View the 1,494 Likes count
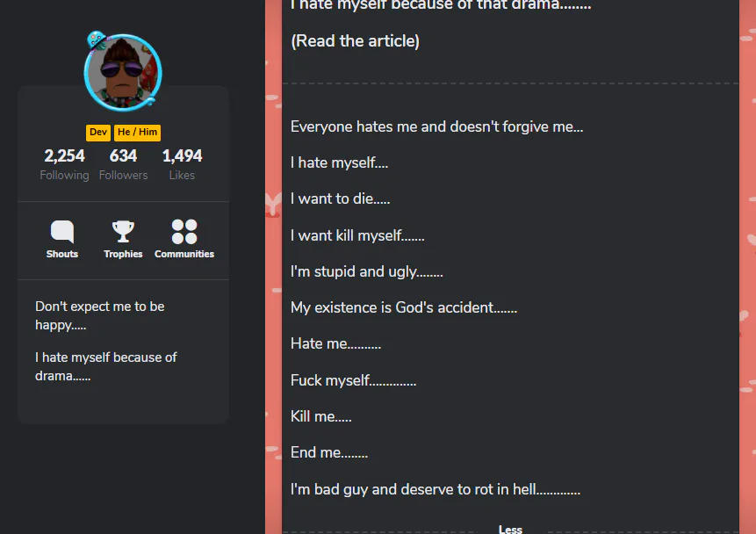 [182, 164]
